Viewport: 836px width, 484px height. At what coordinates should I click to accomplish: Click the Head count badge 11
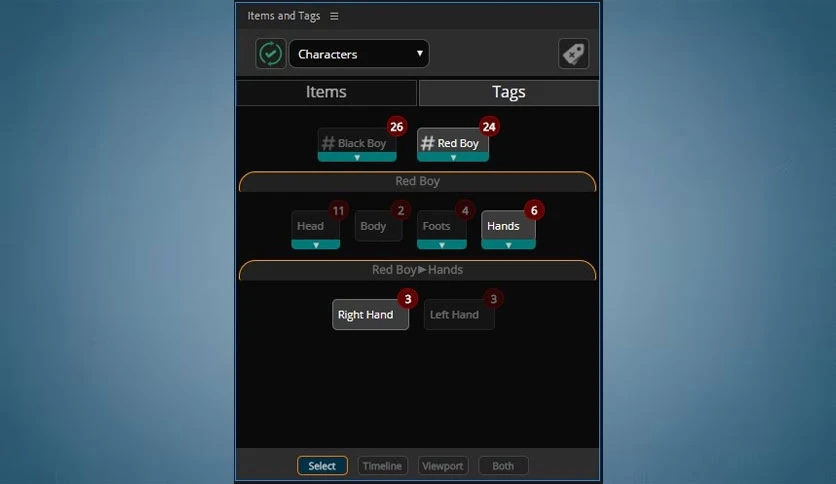[x=338, y=211]
